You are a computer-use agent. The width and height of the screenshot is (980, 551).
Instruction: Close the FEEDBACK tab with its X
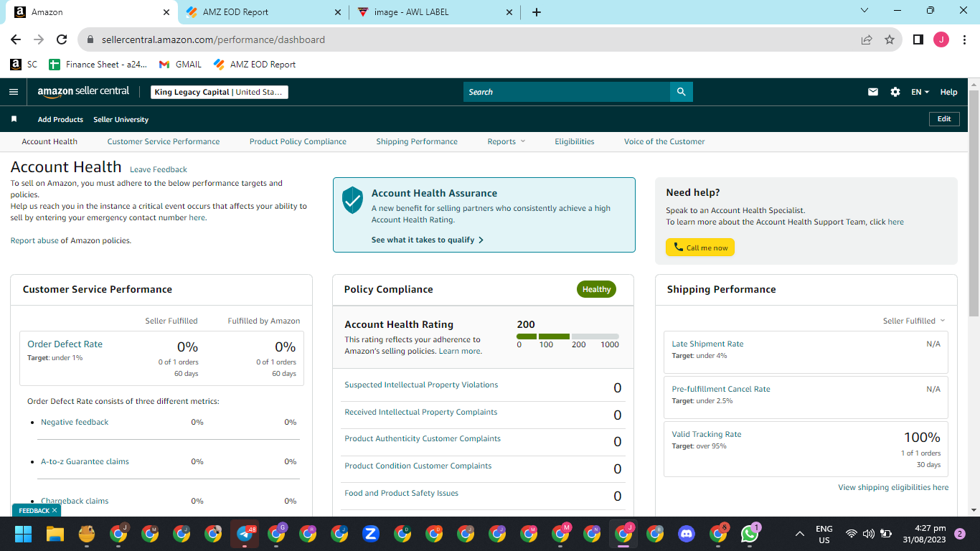54,510
